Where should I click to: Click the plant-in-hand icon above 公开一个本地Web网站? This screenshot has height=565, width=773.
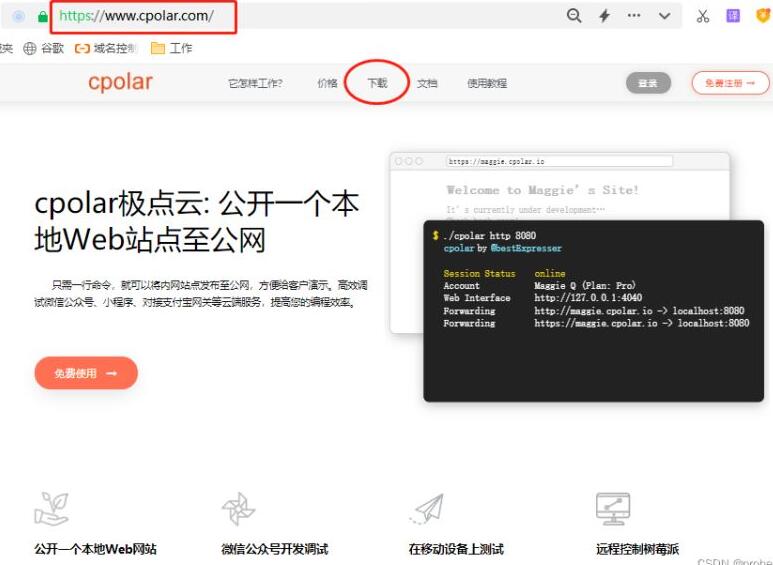[x=51, y=508]
